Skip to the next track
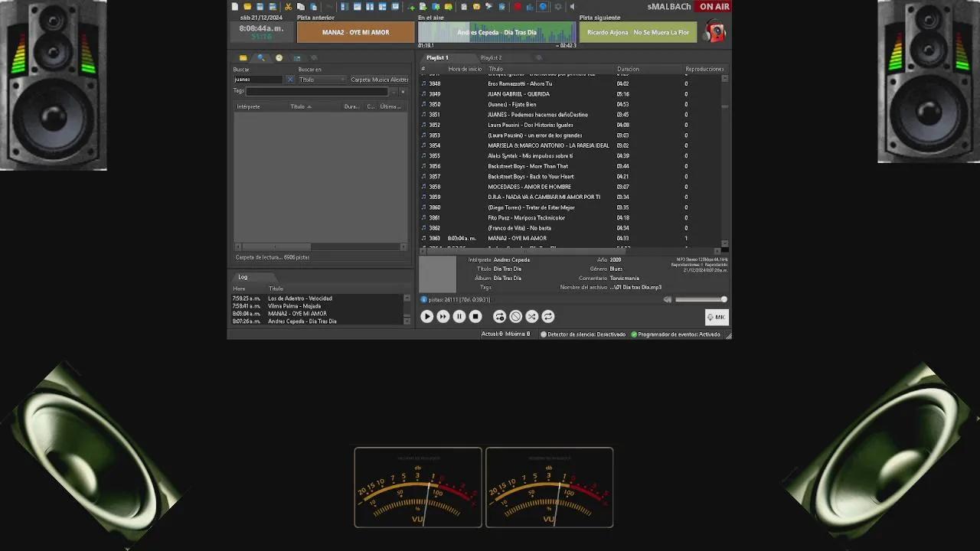The width and height of the screenshot is (980, 551). point(443,316)
